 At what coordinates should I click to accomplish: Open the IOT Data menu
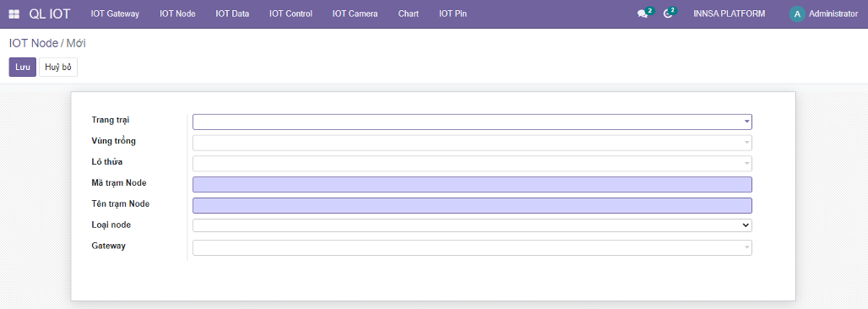[x=232, y=14]
